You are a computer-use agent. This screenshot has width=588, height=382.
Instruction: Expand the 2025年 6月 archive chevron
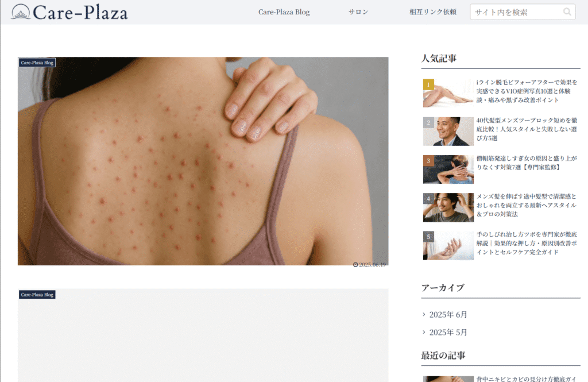pos(424,314)
